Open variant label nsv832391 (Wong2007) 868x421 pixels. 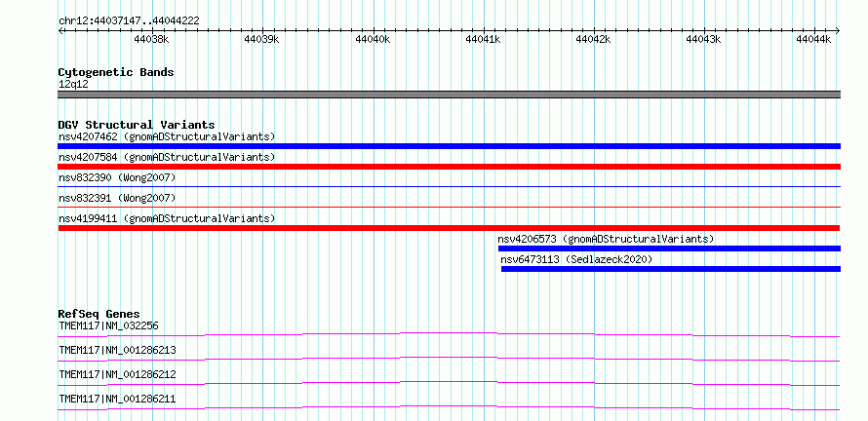(117, 198)
